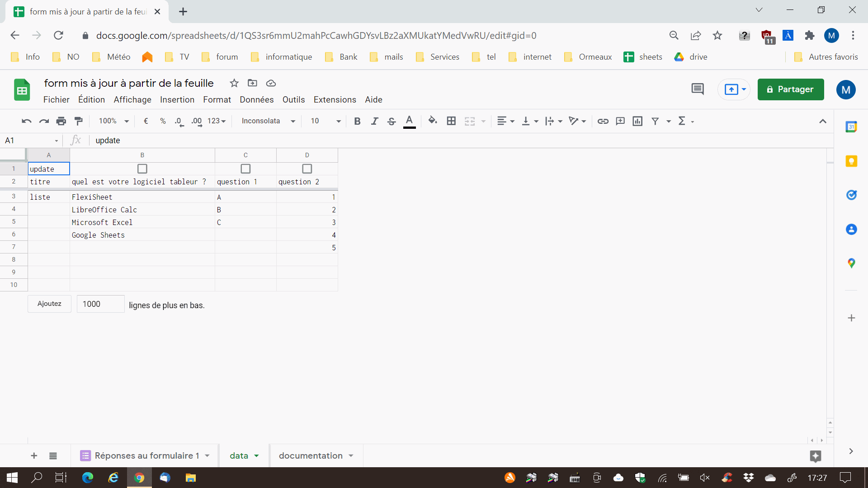Open comment history icon
Screen dimensions: 868x488
[x=698, y=89]
